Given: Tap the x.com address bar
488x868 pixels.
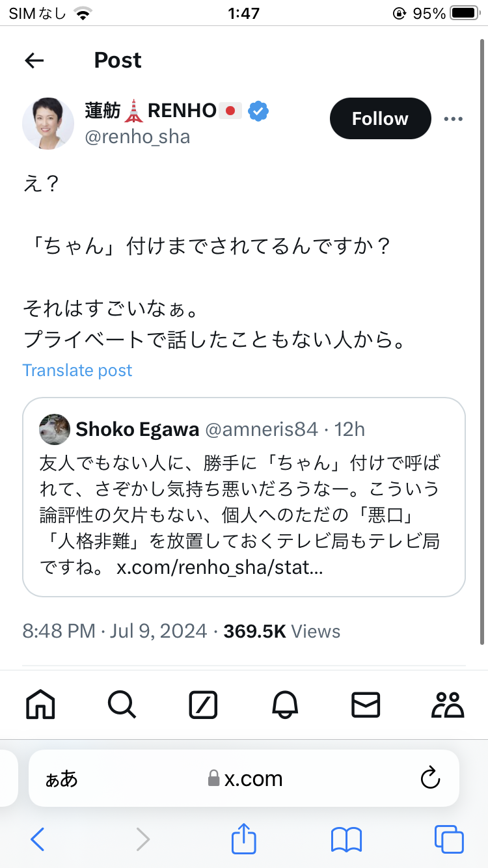Looking at the screenshot, I should pos(244,778).
